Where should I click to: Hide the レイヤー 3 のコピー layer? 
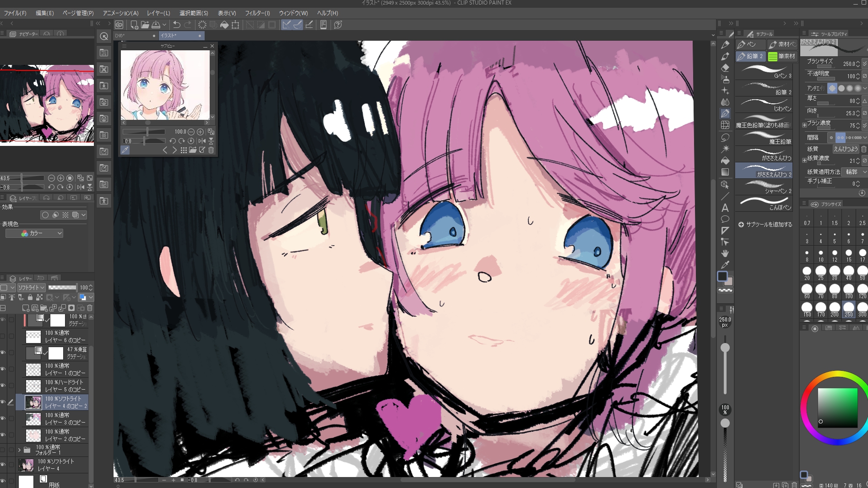click(x=3, y=418)
